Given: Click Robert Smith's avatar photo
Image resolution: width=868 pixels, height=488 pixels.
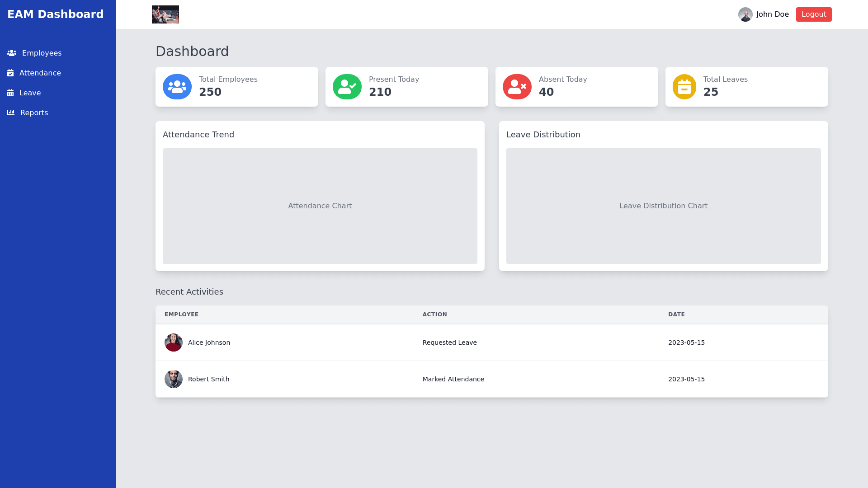Looking at the screenshot, I should pos(174,379).
